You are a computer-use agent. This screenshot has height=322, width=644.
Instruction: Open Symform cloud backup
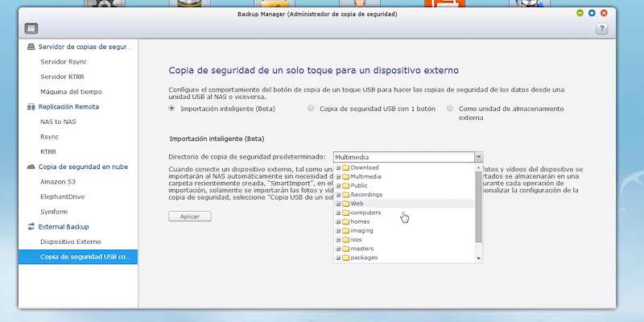coord(54,212)
